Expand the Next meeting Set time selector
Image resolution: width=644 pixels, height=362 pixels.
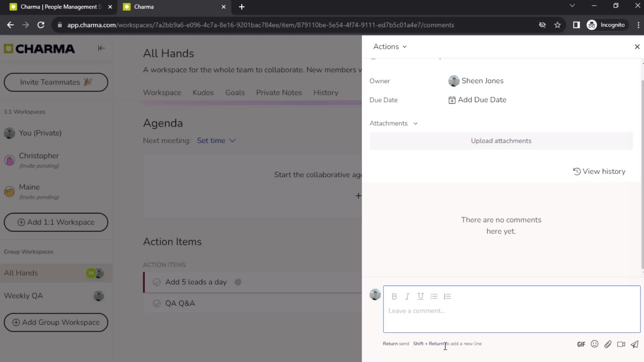[216, 140]
